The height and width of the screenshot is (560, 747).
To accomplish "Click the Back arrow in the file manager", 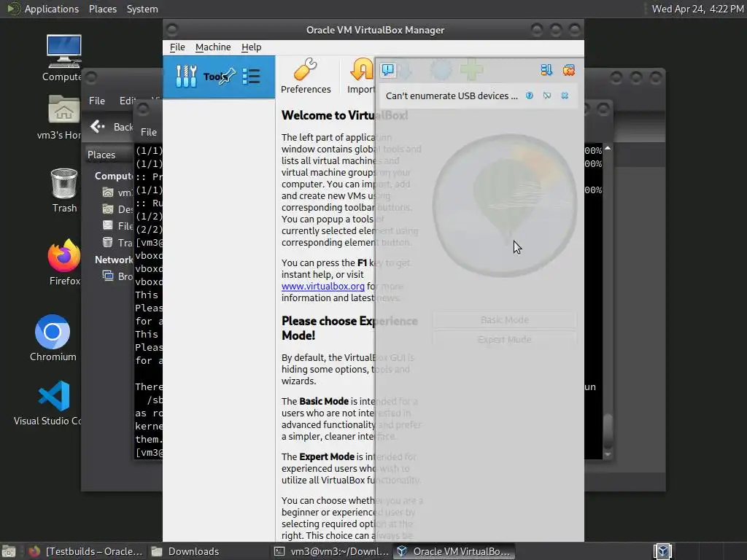I will click(98, 126).
